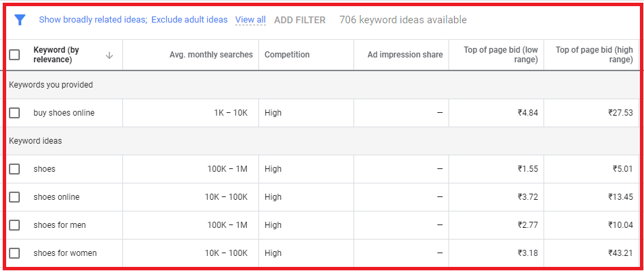Click the keyword shoes online
Viewport: 644px width, 271px height.
[x=57, y=197]
